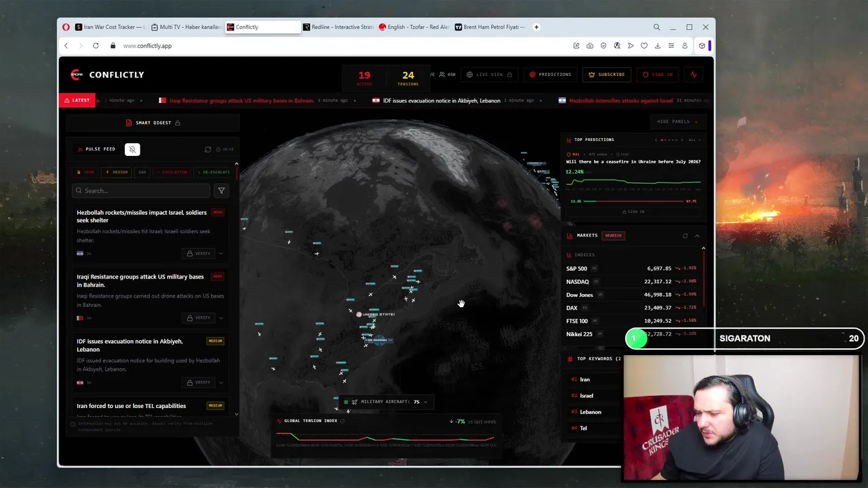This screenshot has width=868, height=488.
Task: Click the viewers count icon
Action: pyautogui.click(x=442, y=75)
